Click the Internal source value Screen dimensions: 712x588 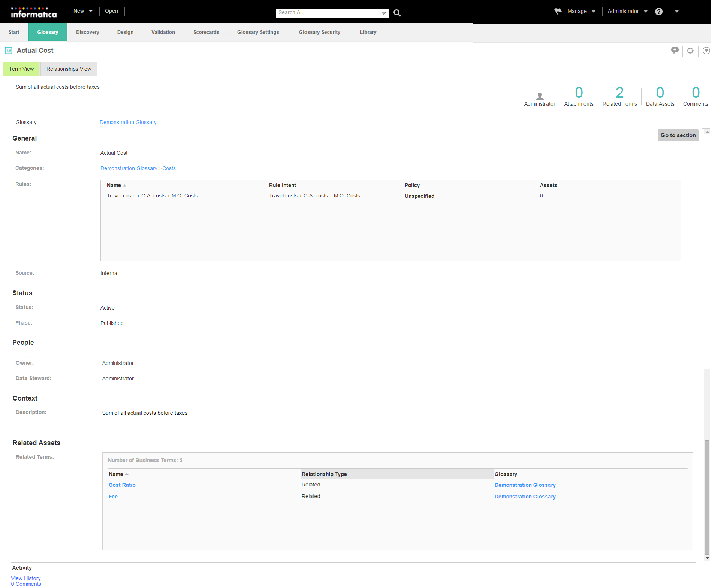[x=109, y=274]
